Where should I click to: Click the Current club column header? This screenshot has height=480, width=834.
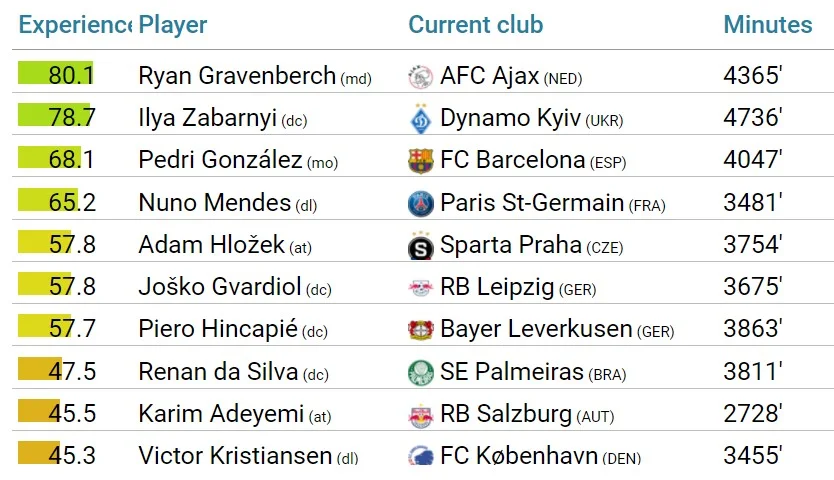[x=475, y=25]
